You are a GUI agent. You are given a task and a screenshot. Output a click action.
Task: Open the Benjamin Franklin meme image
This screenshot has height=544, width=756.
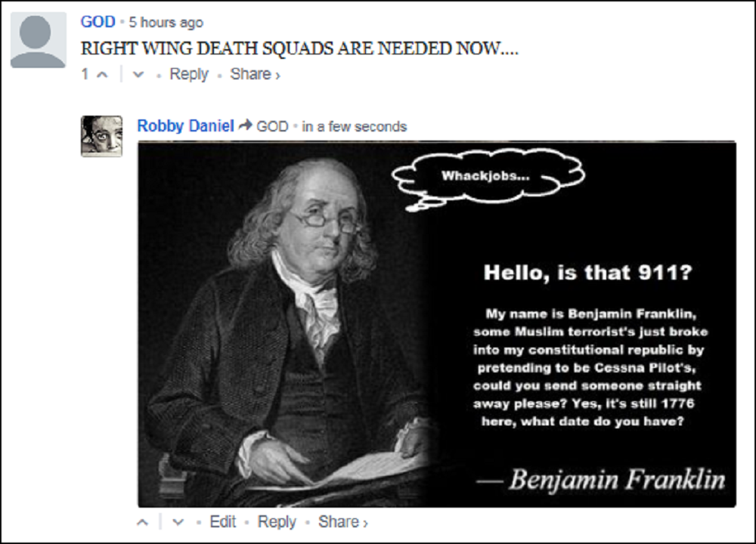click(x=437, y=324)
